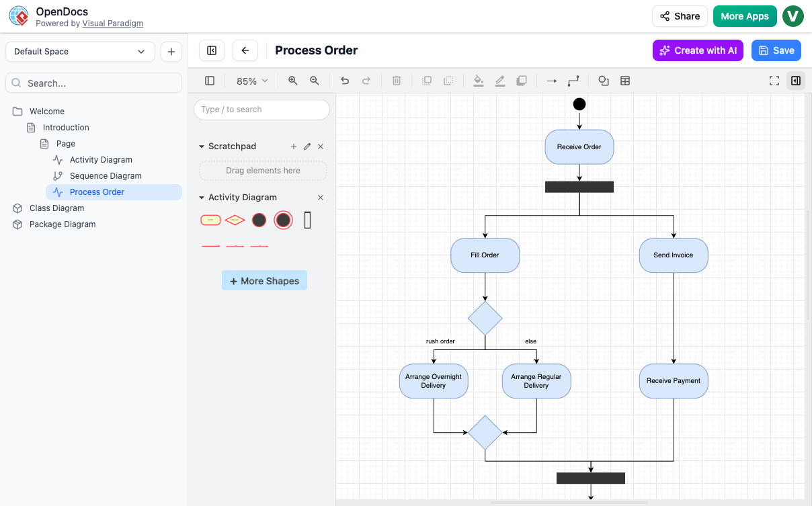Open the Insert Table tool
Image resolution: width=812 pixels, height=506 pixels.
[625, 81]
